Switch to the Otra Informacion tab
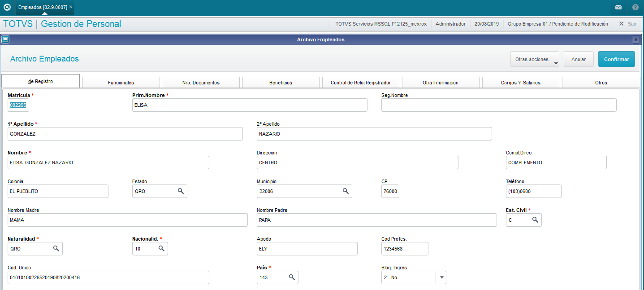The width and height of the screenshot is (644, 290). click(x=441, y=83)
